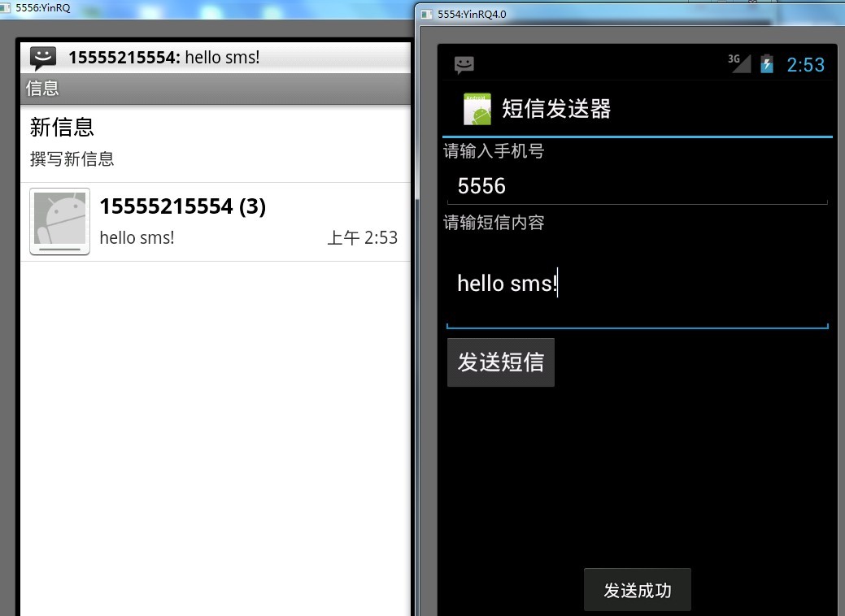
Task: Click the message status icon in 5554 emulator status bar
Action: click(x=464, y=65)
